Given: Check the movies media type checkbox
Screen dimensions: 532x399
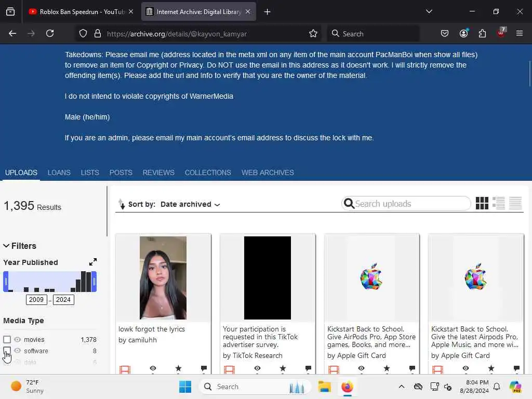Looking at the screenshot, I should 7,339.
